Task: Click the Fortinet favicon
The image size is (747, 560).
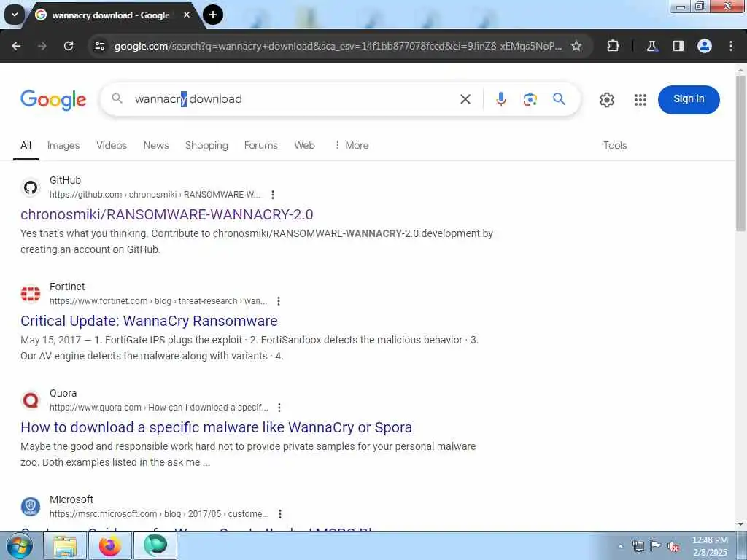Action: click(x=31, y=294)
